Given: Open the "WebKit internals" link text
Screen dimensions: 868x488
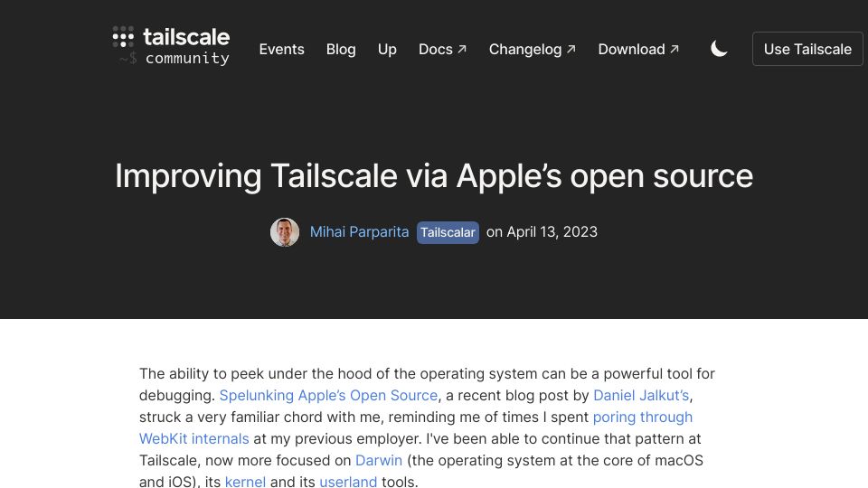Looking at the screenshot, I should [193, 439].
